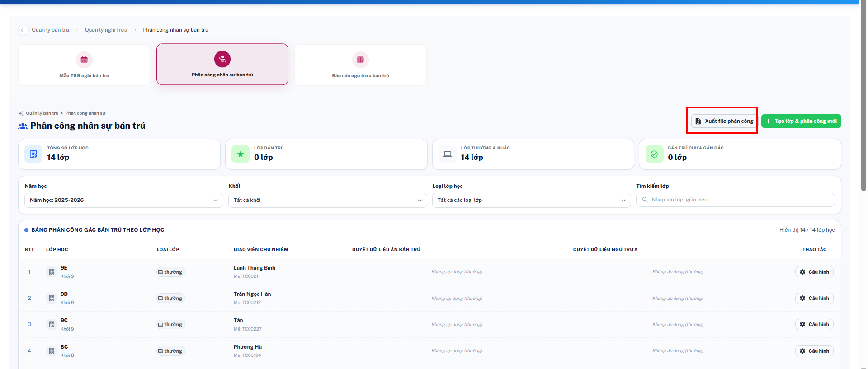Switch to Mẫu TKB nghỉ bán trú tab
The image size is (868, 369).
click(84, 65)
